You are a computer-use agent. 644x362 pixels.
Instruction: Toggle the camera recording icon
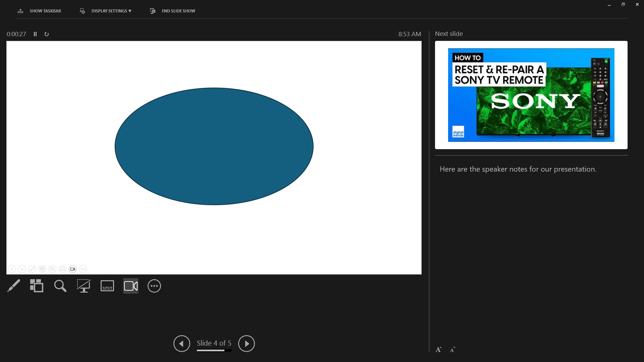point(130,286)
